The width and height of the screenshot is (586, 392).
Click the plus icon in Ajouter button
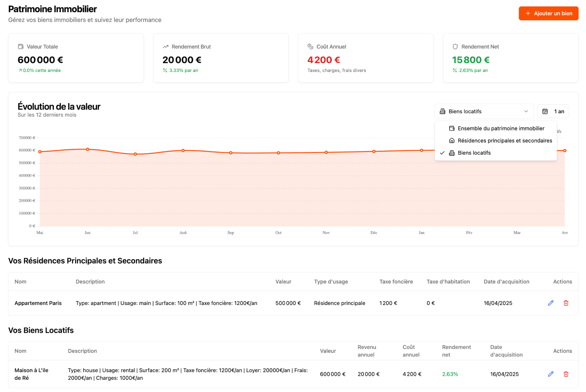coord(528,13)
